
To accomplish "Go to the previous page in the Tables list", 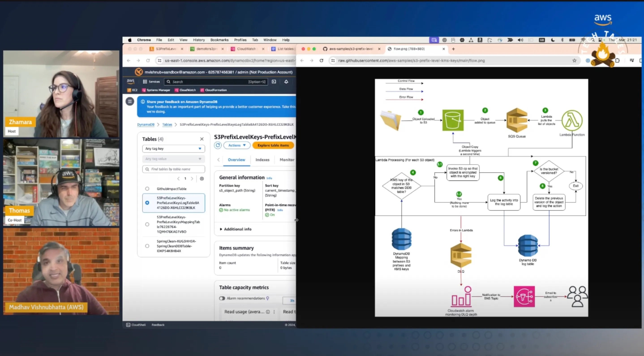I will click(x=178, y=179).
